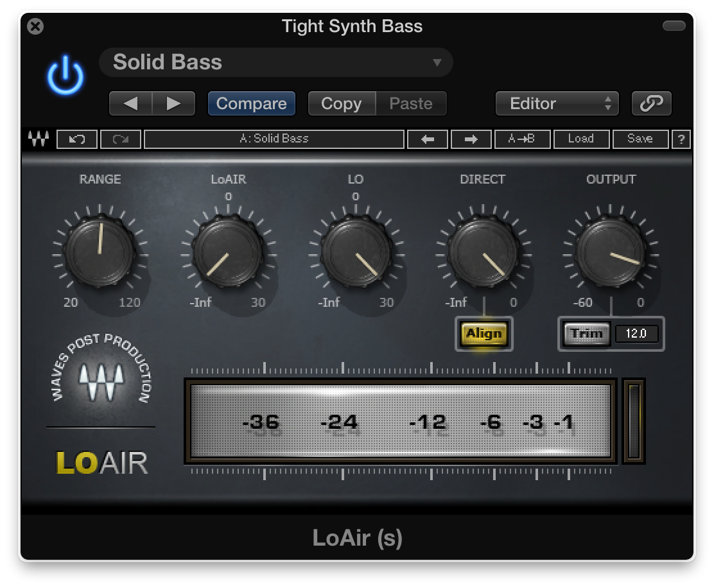714x588 pixels.
Task: Click the Waves logo in toolbar
Action: tap(39, 139)
